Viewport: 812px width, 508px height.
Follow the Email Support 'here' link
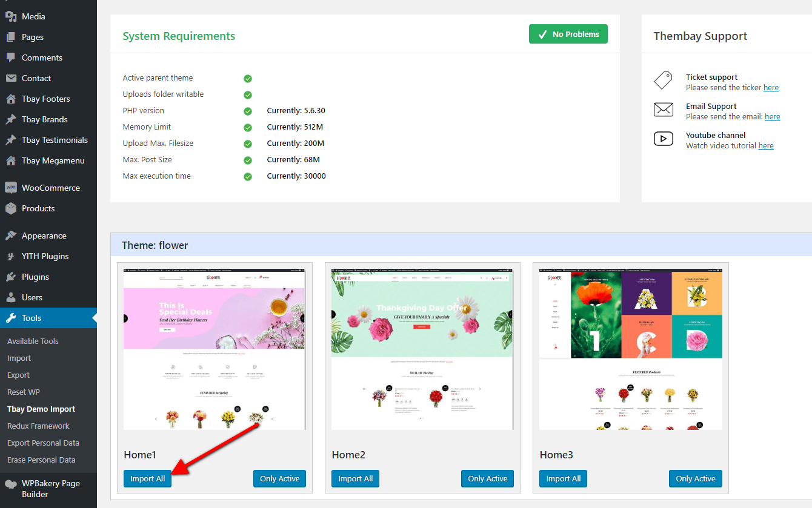tap(772, 116)
